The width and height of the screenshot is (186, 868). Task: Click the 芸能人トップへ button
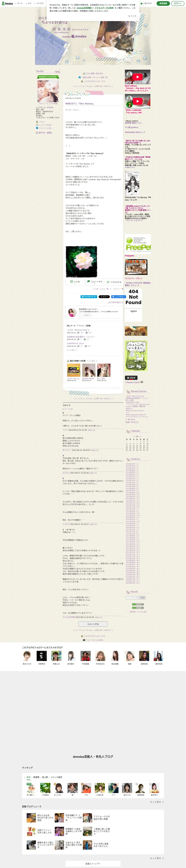click(x=93, y=864)
